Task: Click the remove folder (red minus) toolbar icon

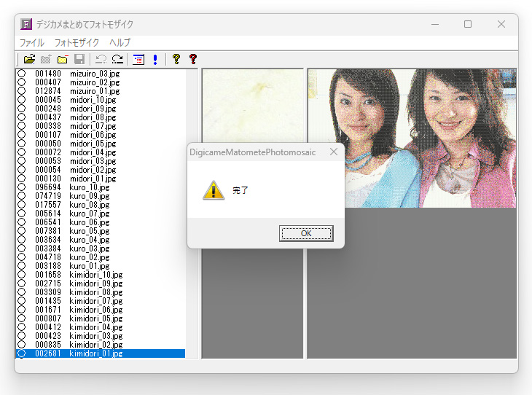Action: [63, 59]
